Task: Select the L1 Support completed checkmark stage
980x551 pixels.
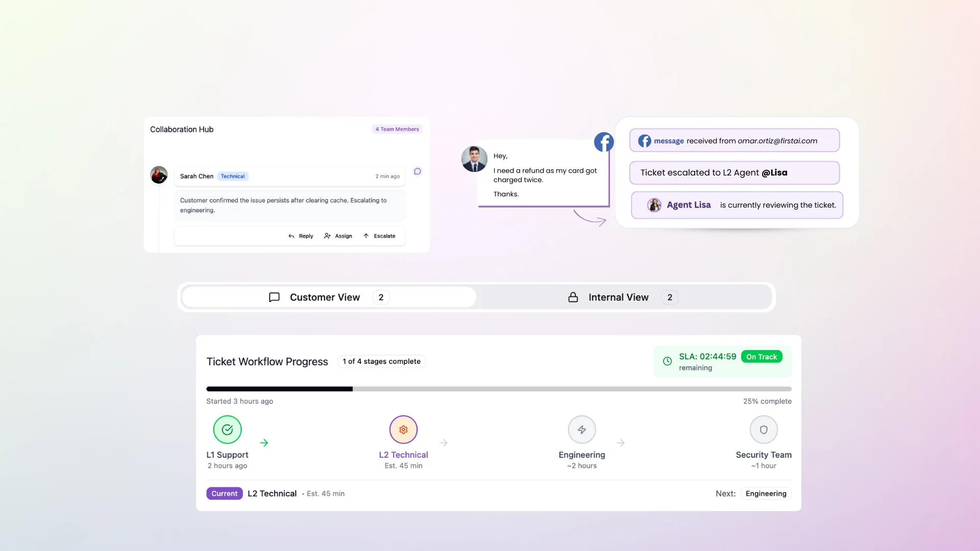Action: [227, 430]
